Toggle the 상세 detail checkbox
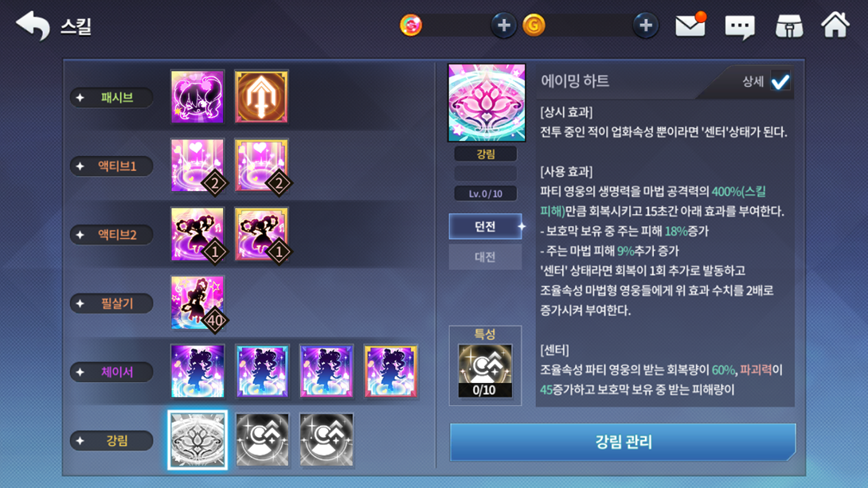The width and height of the screenshot is (868, 488). pyautogui.click(x=780, y=82)
